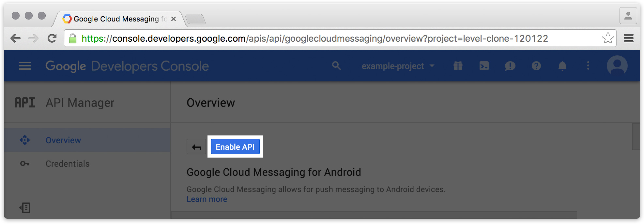
Task: Open the feedback alert icon
Action: [x=510, y=66]
